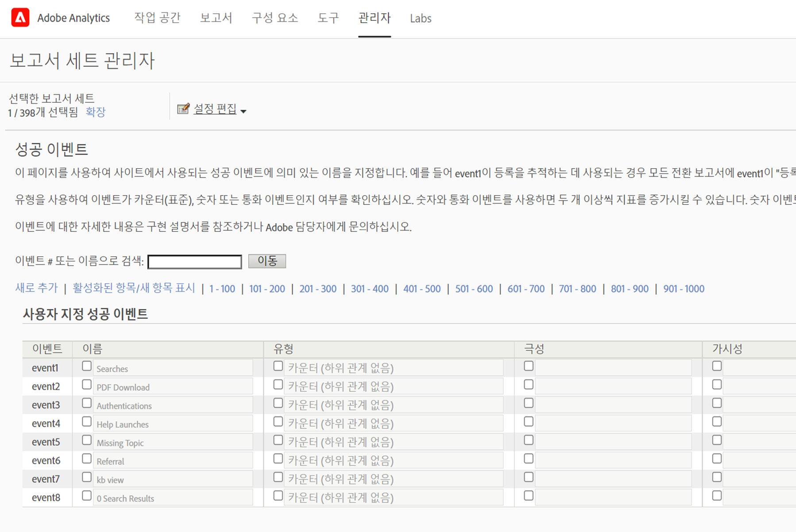The height and width of the screenshot is (532, 796).
Task: Open the event7 유형 카운터 dropdown
Action: point(394,479)
